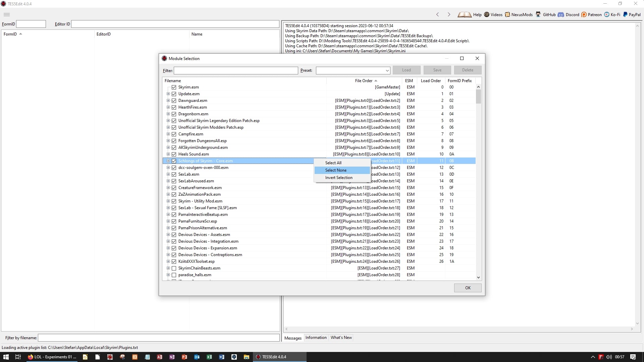The width and height of the screenshot is (644, 362).
Task: Focus the Filter field in Module Selection
Action: [236, 70]
